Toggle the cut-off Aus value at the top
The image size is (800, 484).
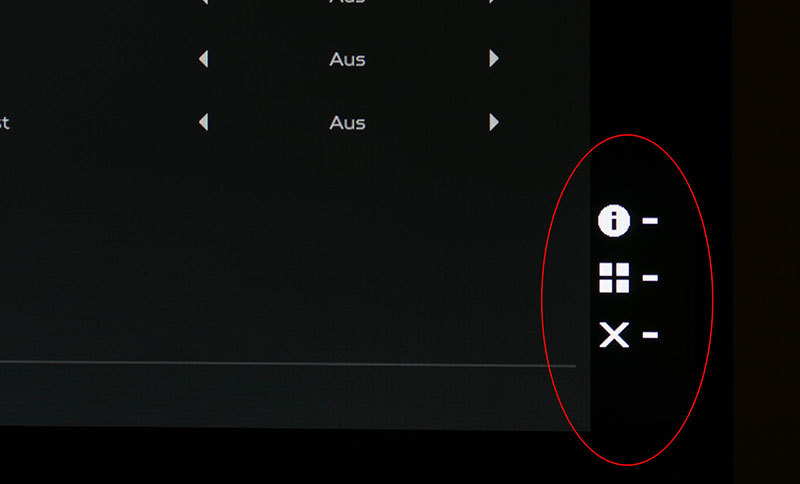347,2
